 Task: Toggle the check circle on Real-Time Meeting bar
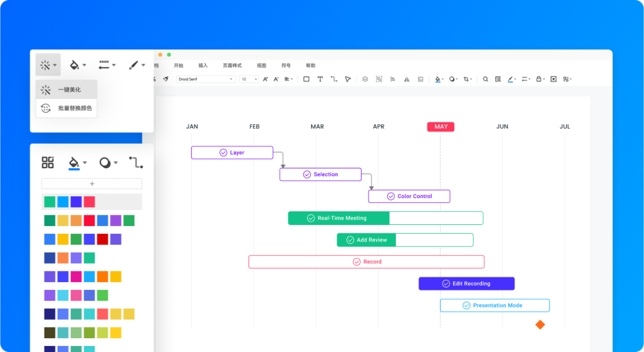coord(311,218)
